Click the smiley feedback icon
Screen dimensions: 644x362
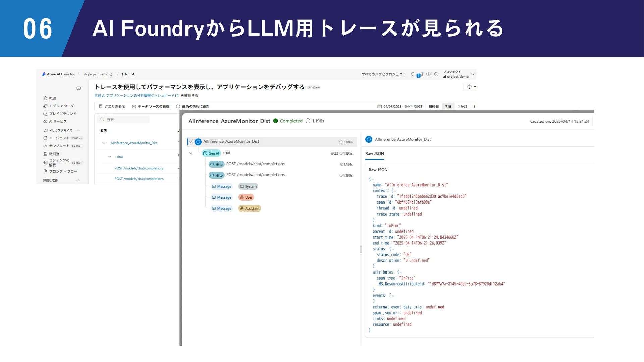[x=436, y=74]
